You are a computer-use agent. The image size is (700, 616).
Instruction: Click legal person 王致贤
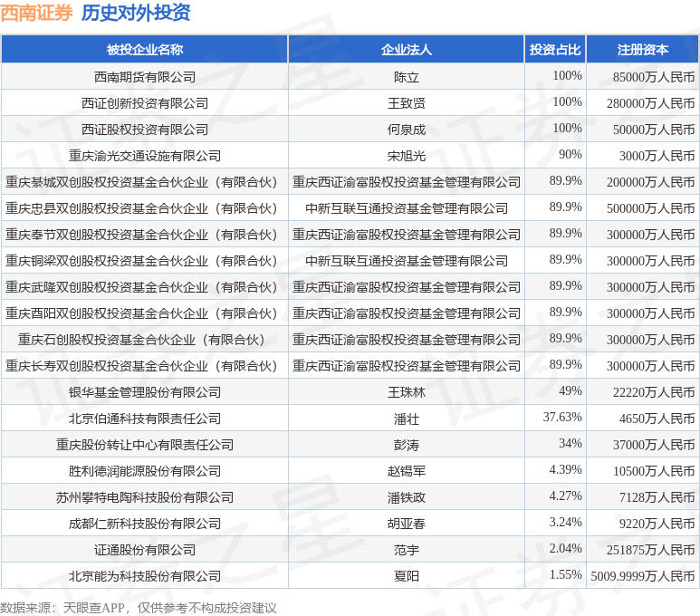(x=407, y=103)
